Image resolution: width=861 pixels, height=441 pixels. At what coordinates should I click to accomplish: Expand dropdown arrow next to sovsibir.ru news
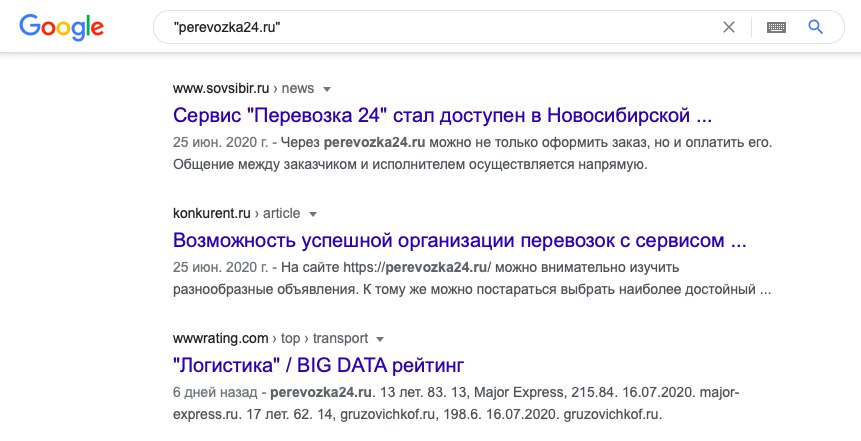click(x=327, y=89)
